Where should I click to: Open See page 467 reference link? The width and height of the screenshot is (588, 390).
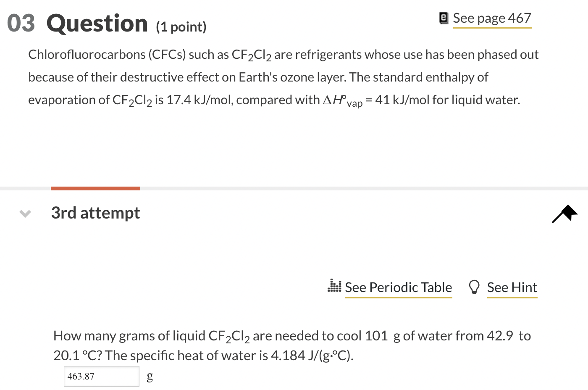[x=492, y=18]
